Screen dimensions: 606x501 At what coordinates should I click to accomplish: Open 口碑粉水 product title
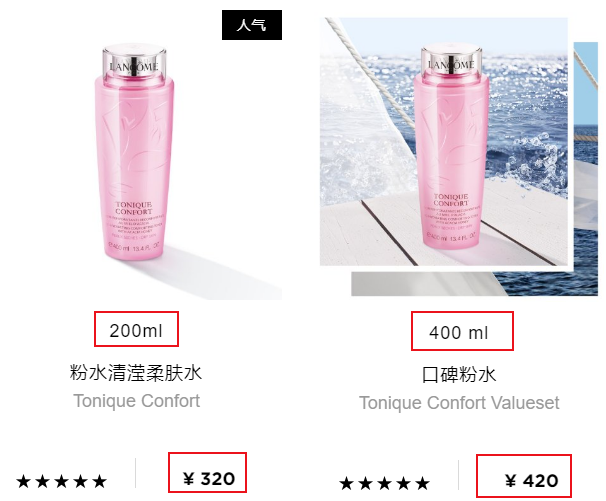click(x=459, y=375)
